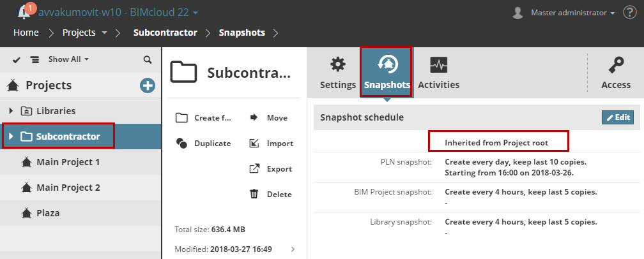Click the add project plus icon

[x=148, y=85]
